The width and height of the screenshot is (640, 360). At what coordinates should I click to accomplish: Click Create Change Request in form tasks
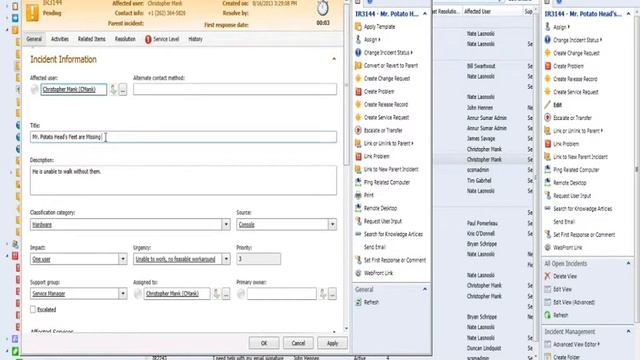pyautogui.click(x=387, y=78)
